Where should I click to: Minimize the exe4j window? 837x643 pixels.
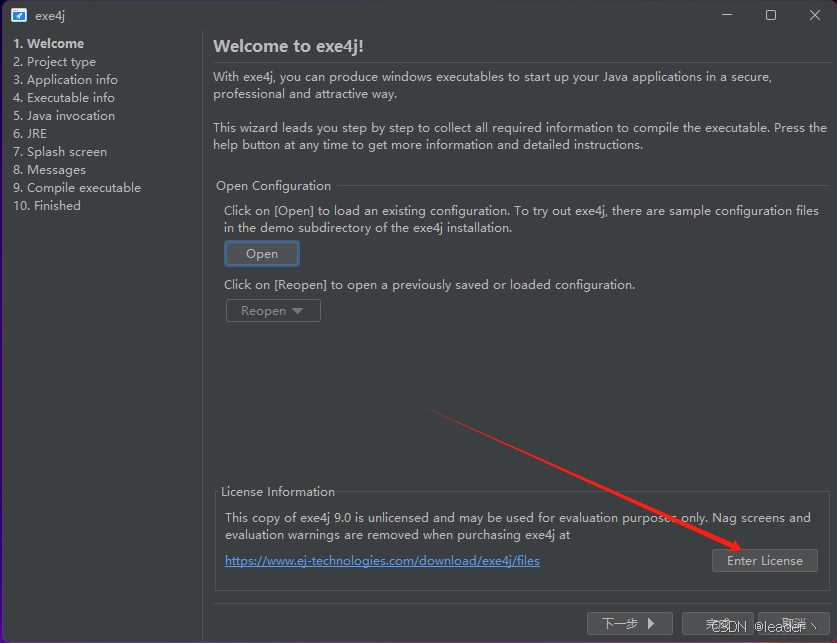tap(727, 15)
